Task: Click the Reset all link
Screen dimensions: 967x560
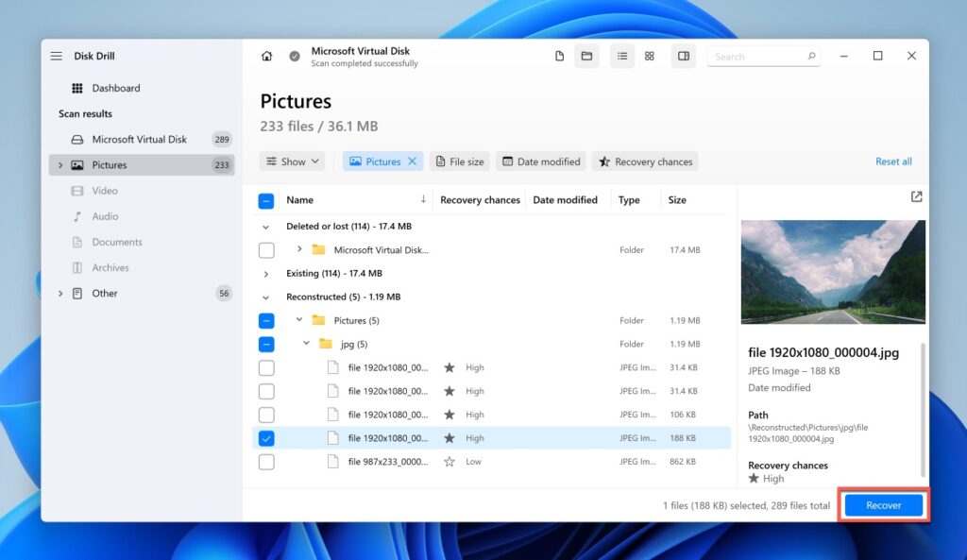Action: pyautogui.click(x=892, y=161)
